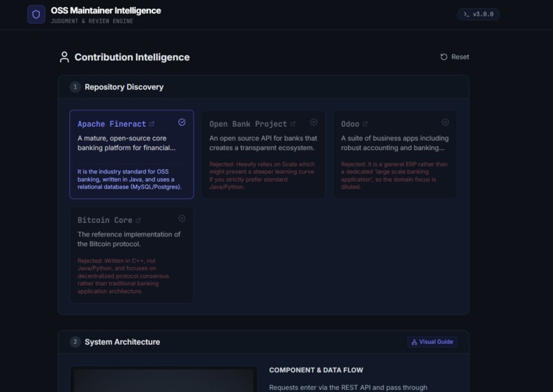Image resolution: width=553 pixels, height=392 pixels.
Task: Click the JUDGMENT & REVIEW ENGINE subtitle
Action: [92, 21]
